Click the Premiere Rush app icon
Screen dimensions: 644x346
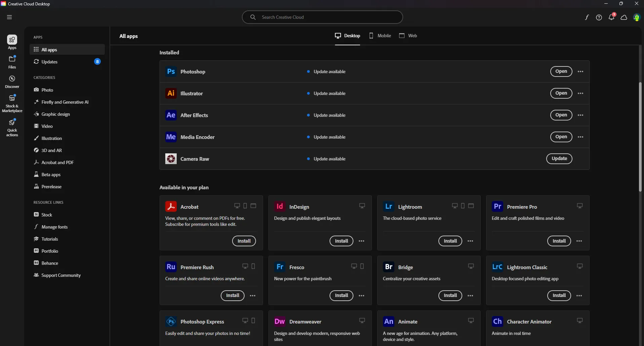click(171, 267)
